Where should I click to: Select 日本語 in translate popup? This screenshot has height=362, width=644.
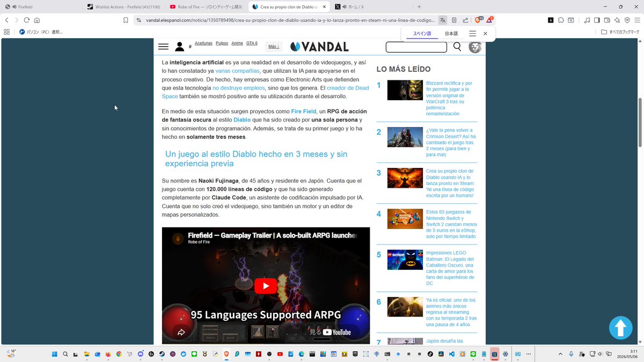pos(451,33)
